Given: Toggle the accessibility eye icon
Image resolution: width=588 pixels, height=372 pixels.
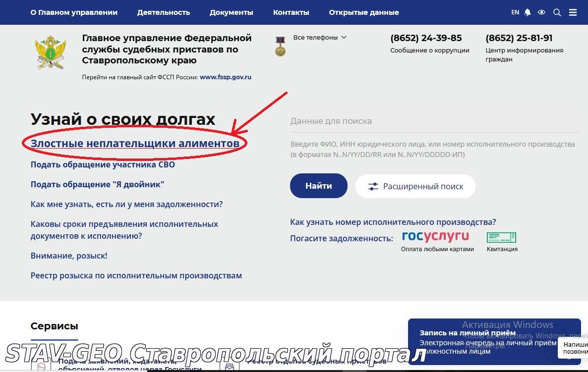Looking at the screenshot, I should 541,12.
